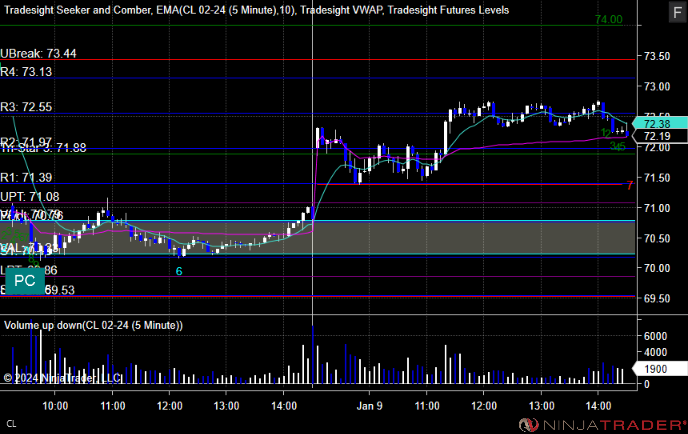This screenshot has width=688, height=434.
Task: Click the 73.50 price axis label
Action: (x=657, y=56)
